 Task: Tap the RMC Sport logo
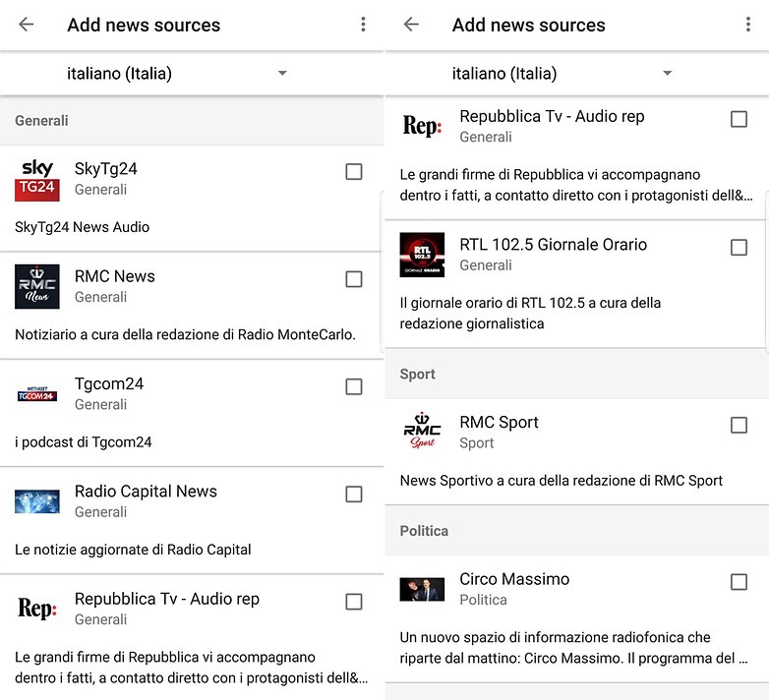[x=422, y=432]
